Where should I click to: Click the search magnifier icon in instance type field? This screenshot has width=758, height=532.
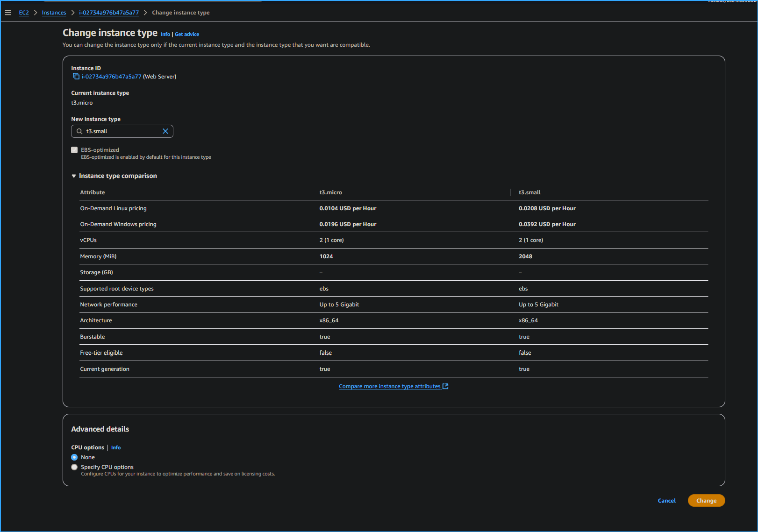79,131
